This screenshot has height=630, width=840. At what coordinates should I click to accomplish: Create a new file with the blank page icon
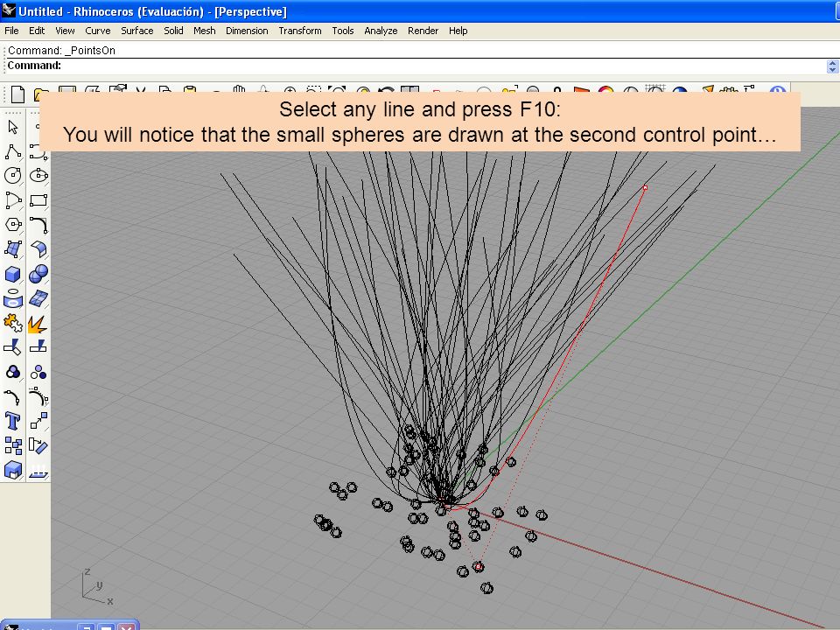17,94
